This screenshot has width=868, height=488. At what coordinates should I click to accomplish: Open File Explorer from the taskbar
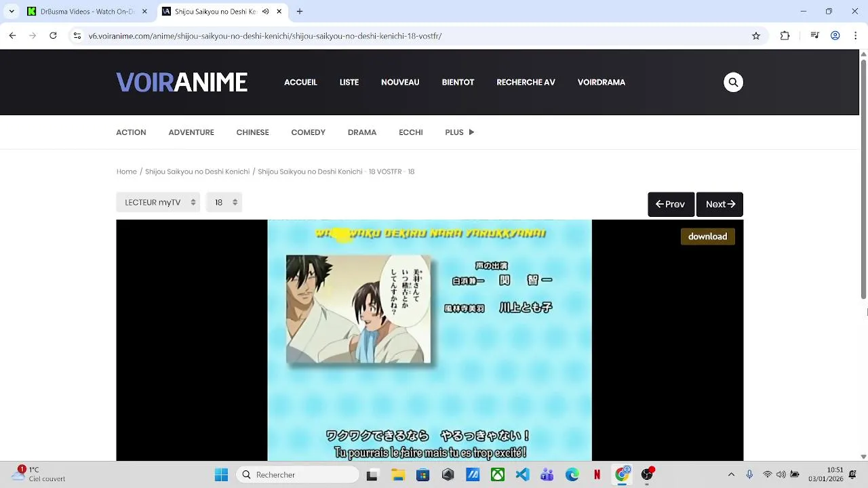pyautogui.click(x=397, y=475)
